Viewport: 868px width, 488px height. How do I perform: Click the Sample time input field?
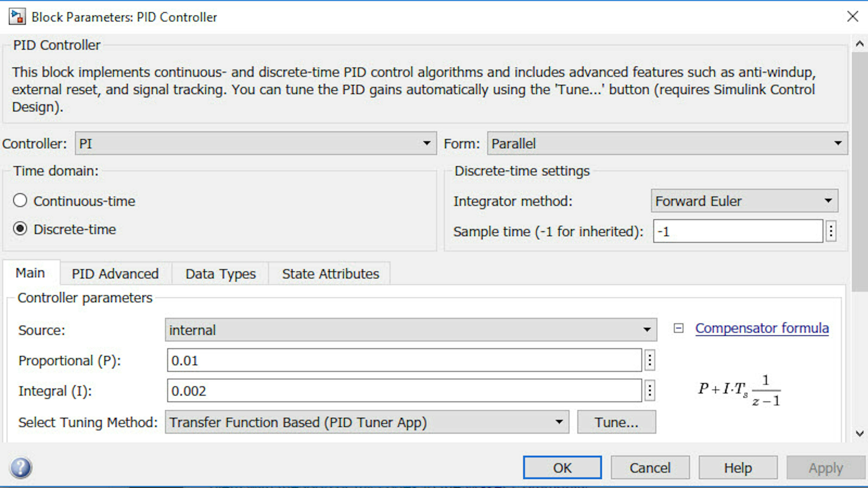738,231
